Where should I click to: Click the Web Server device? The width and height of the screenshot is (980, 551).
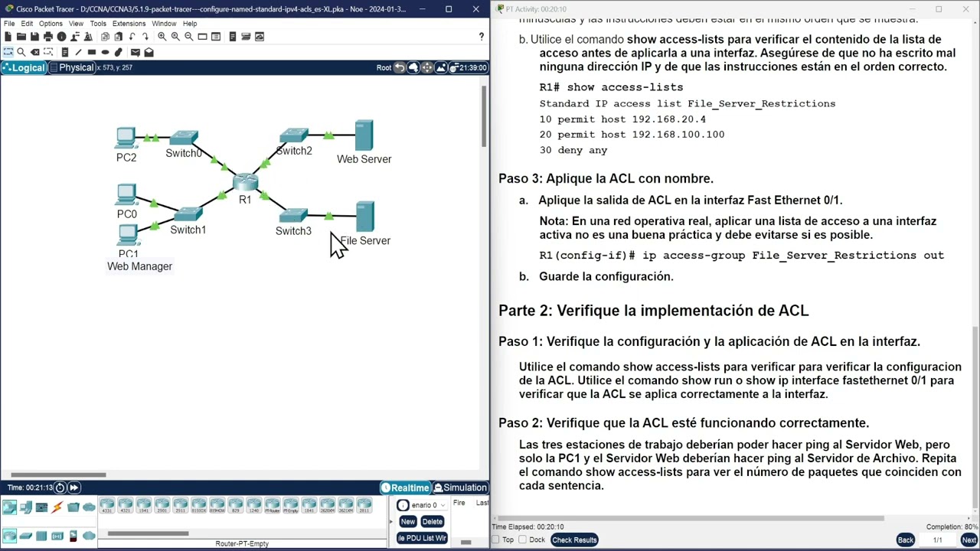coord(364,135)
